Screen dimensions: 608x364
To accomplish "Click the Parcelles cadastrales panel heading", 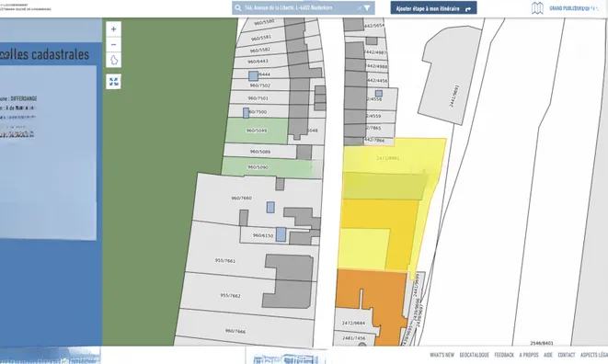I will [44, 54].
